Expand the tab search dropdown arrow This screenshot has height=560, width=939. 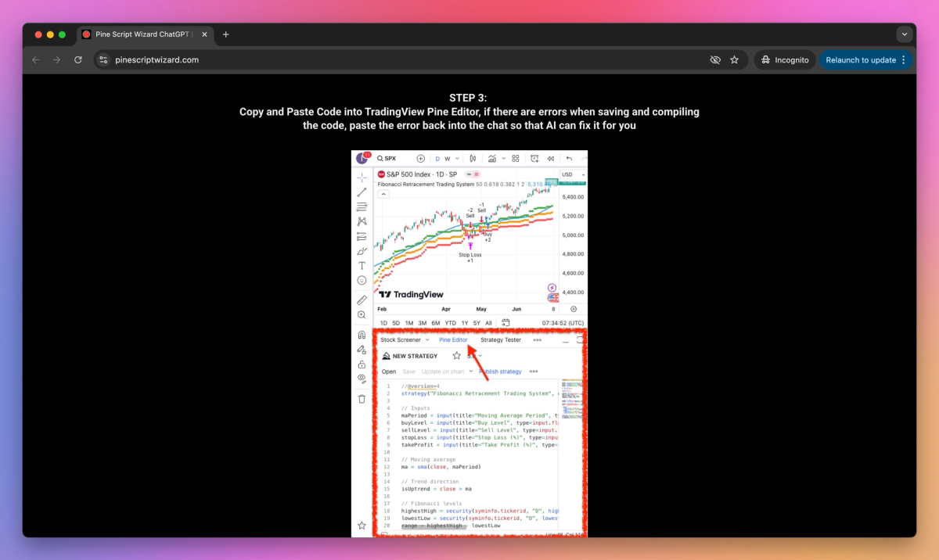point(905,34)
